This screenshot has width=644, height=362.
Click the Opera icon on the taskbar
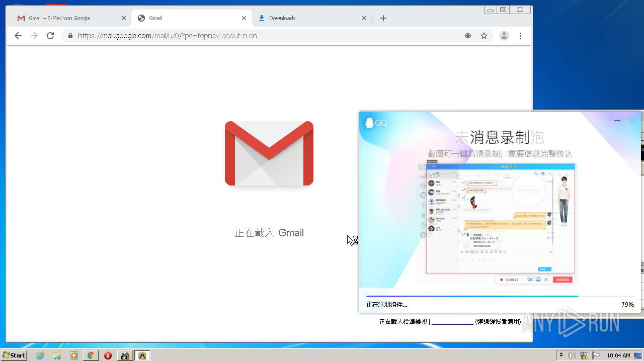coord(108,355)
